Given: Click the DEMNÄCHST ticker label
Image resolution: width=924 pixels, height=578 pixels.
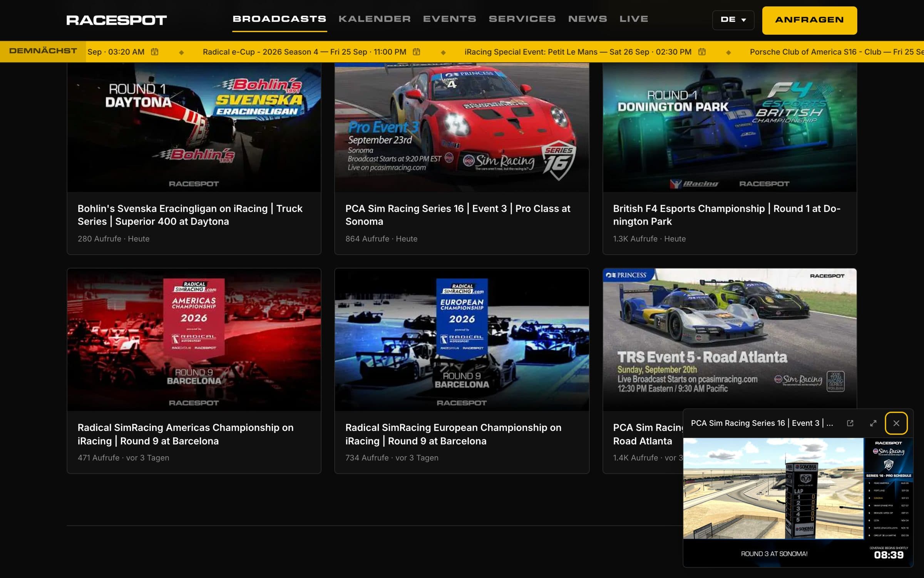Looking at the screenshot, I should [x=43, y=51].
